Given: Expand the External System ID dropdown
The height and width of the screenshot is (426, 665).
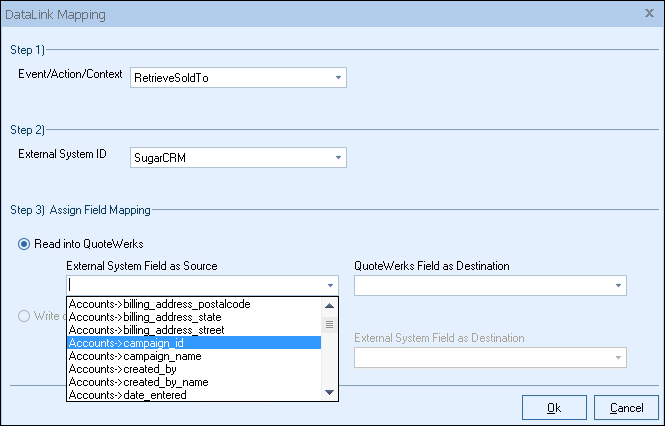Looking at the screenshot, I should 338,157.
